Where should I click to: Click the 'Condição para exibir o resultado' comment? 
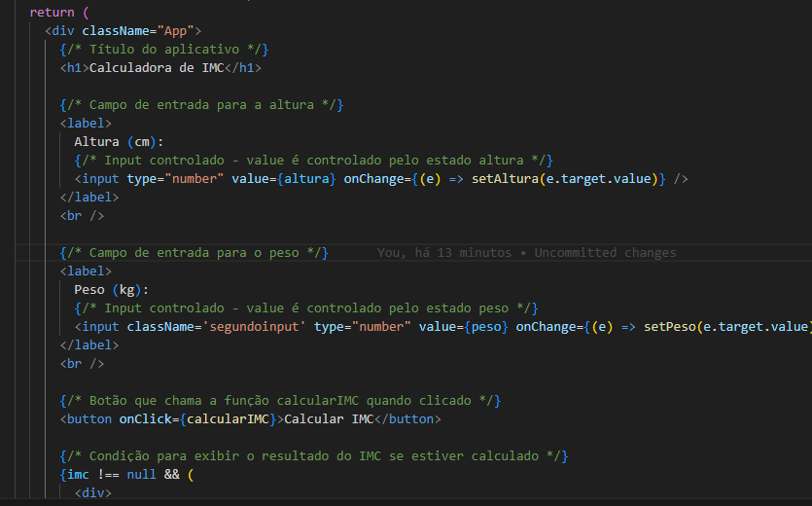[314, 456]
